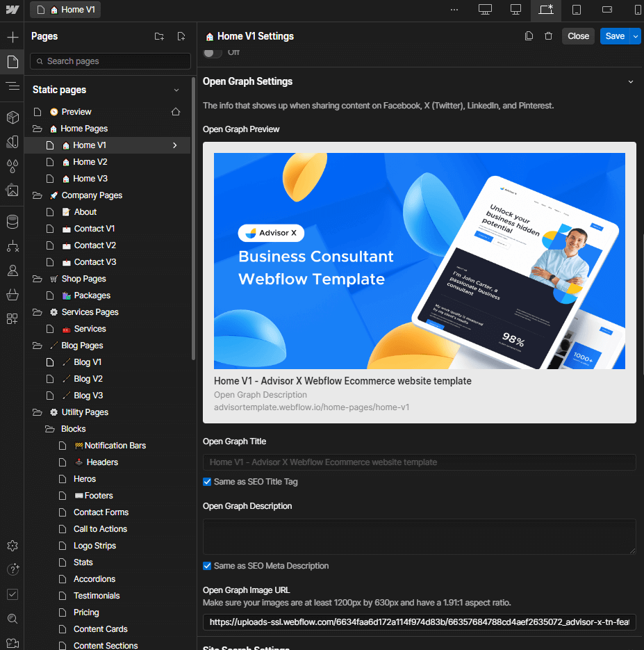Switch to medium desktop monitor breakpoint
644x650 pixels.
pyautogui.click(x=515, y=10)
